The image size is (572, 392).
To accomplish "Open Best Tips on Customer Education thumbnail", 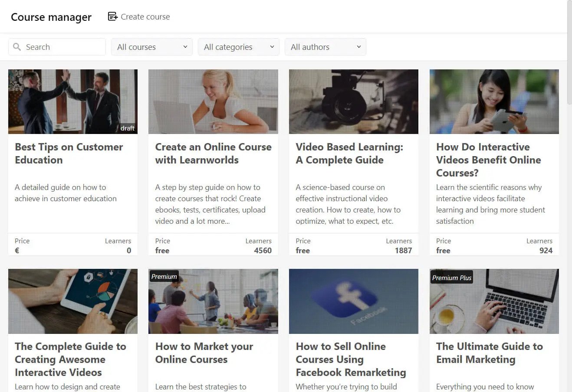I will (73, 101).
